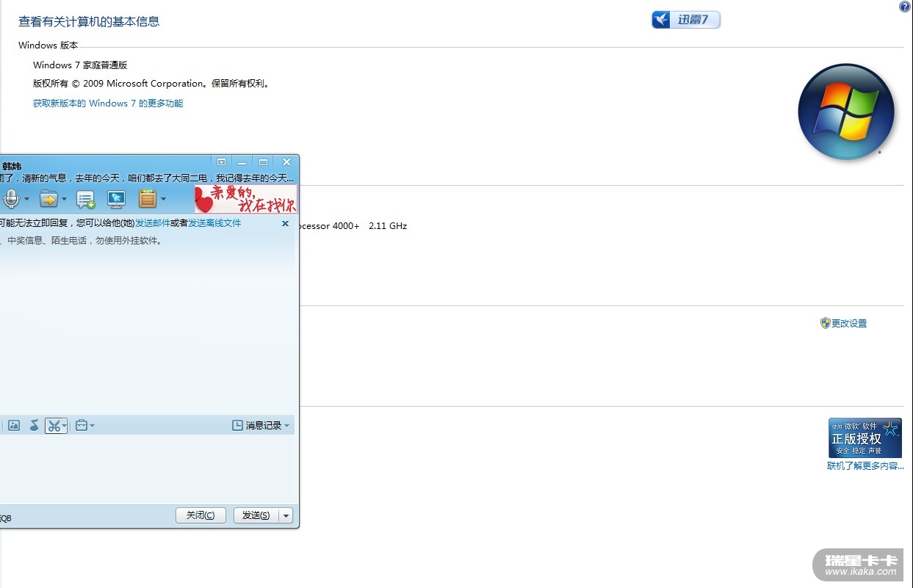Click the 迅雷7 Thunder button
Viewport: 913px width, 588px height.
(x=686, y=20)
